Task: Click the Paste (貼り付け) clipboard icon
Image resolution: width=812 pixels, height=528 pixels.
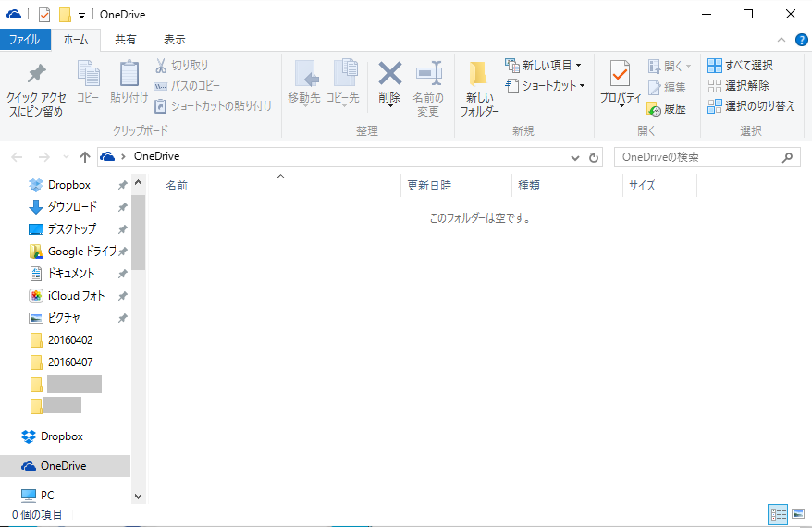Action: [129, 73]
